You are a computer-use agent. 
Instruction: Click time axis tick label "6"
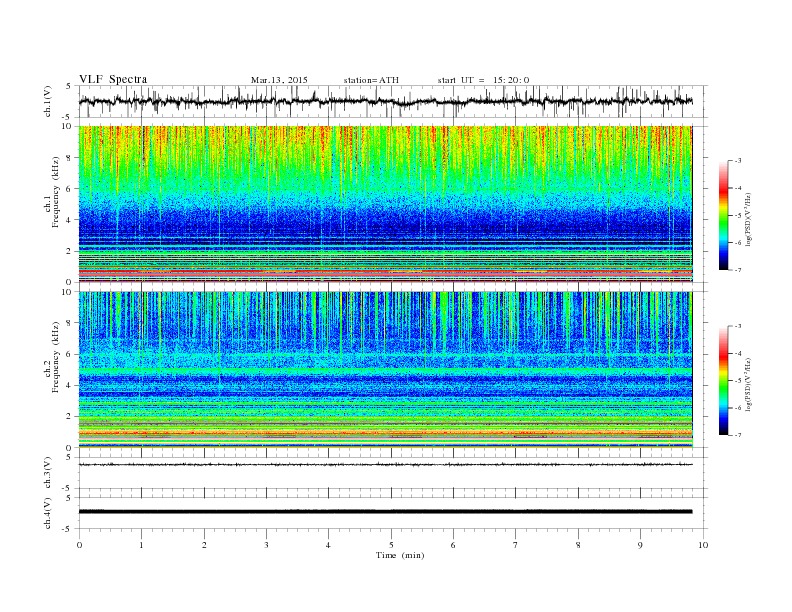(x=453, y=545)
